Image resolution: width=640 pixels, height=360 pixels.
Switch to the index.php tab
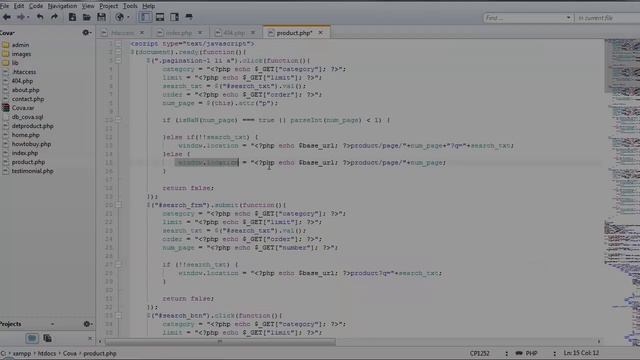click(x=179, y=33)
